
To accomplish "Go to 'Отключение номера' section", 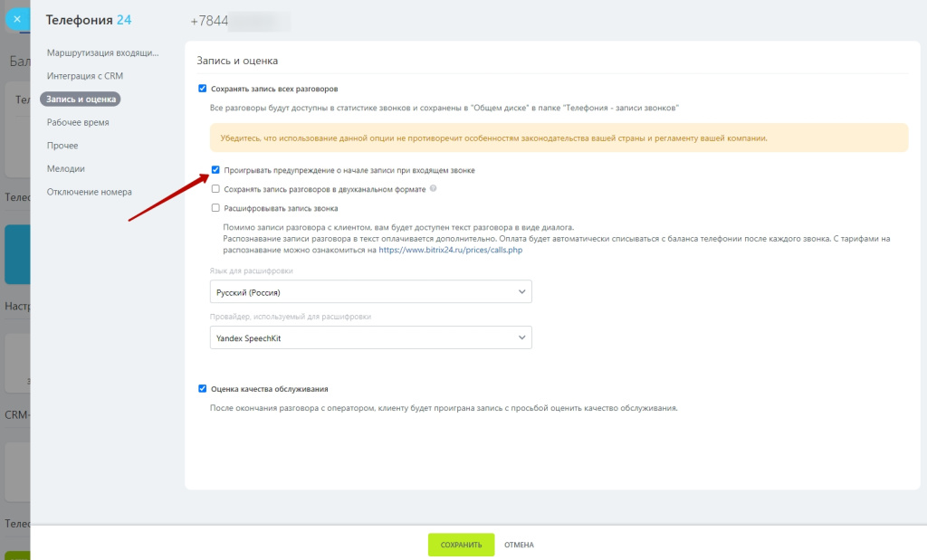I will pos(89,192).
